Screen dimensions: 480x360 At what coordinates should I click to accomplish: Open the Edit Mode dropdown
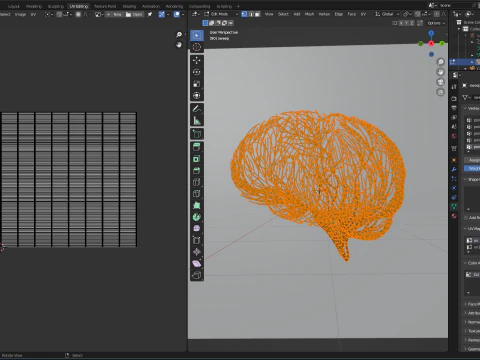point(221,14)
